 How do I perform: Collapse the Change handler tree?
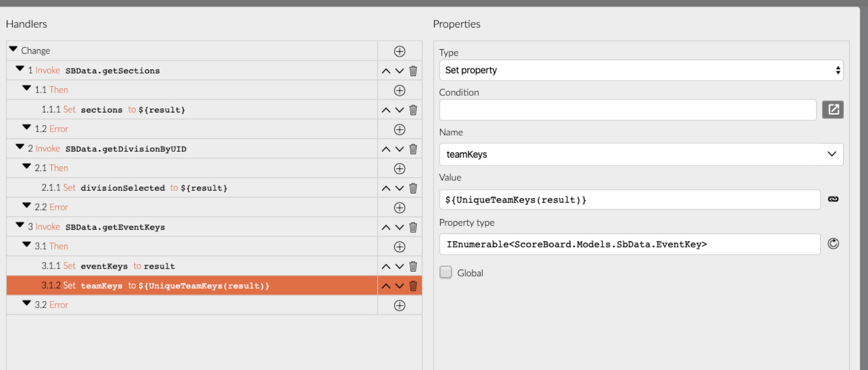point(13,49)
